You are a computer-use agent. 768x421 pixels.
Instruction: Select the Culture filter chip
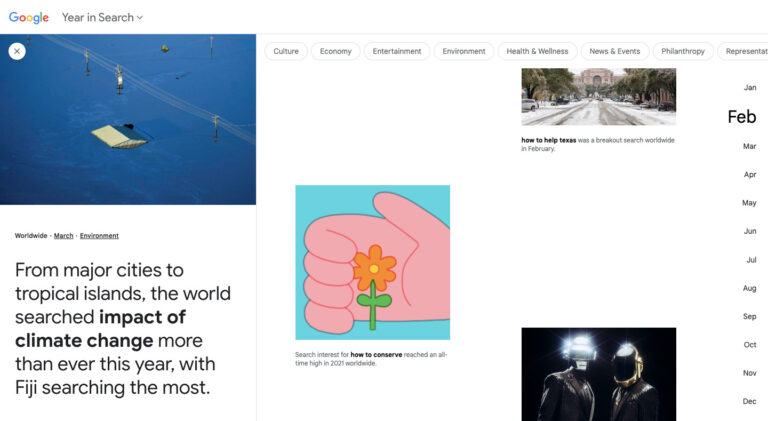tap(286, 51)
